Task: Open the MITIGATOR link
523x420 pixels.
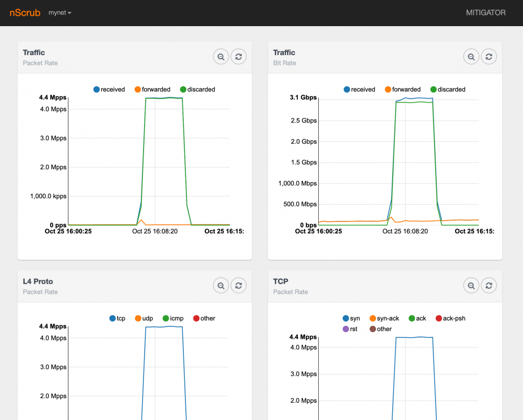Action: 486,13
